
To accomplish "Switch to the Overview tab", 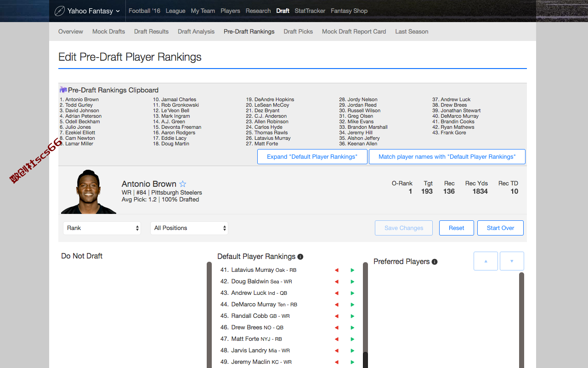I will (x=71, y=31).
